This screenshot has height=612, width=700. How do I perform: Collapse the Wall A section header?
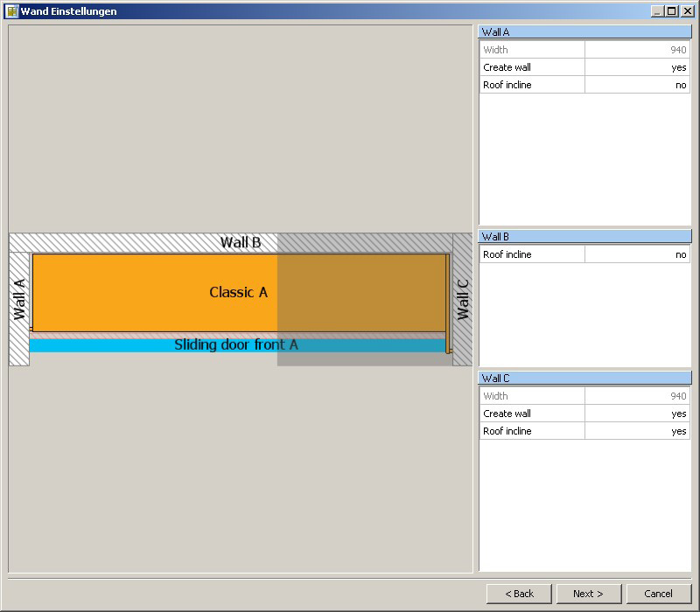pos(584,32)
